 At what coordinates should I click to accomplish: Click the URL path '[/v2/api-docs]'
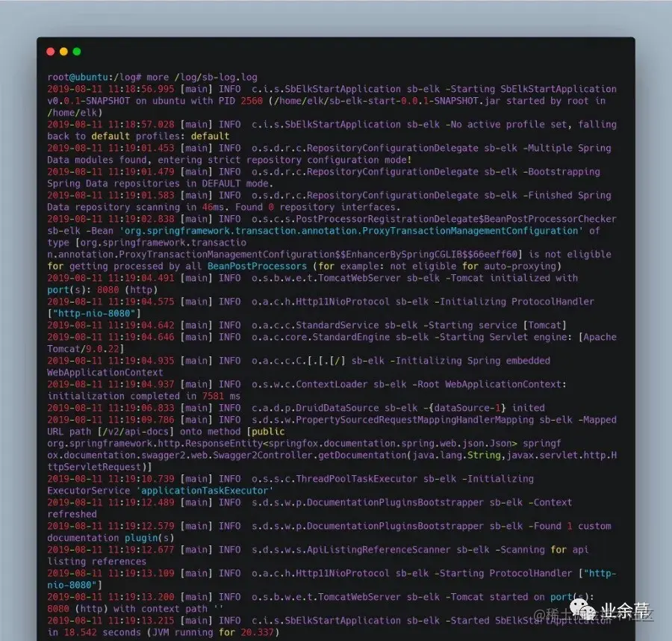135,431
